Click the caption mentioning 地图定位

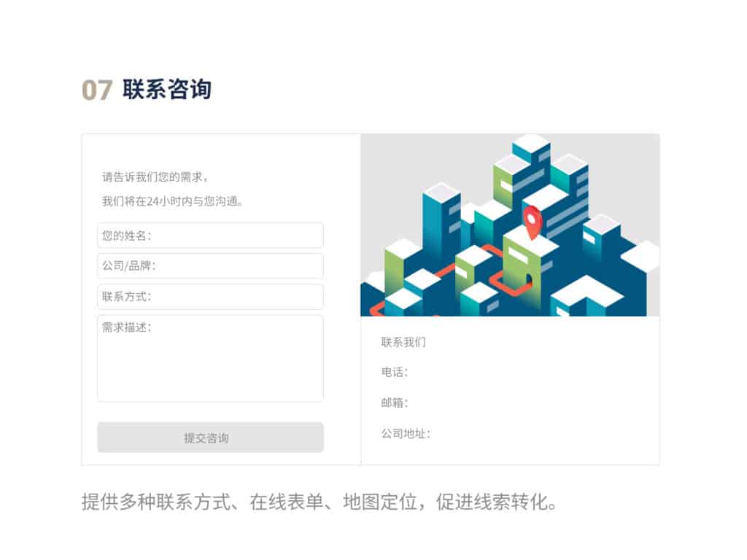319,502
